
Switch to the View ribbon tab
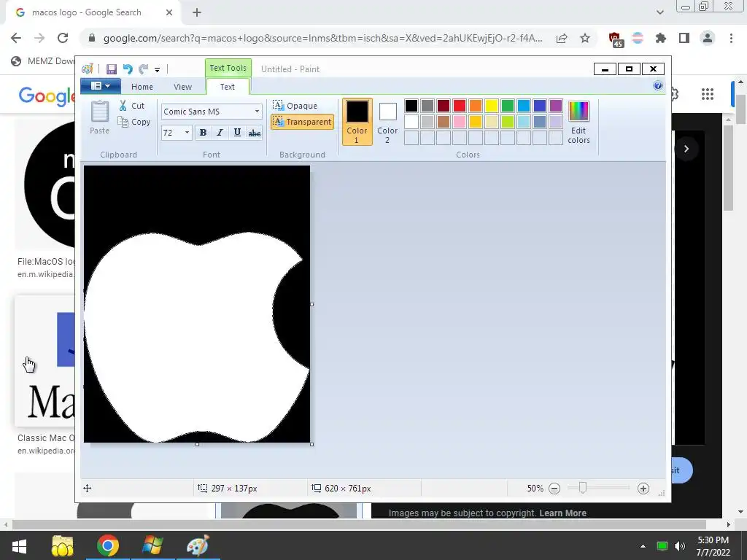182,87
